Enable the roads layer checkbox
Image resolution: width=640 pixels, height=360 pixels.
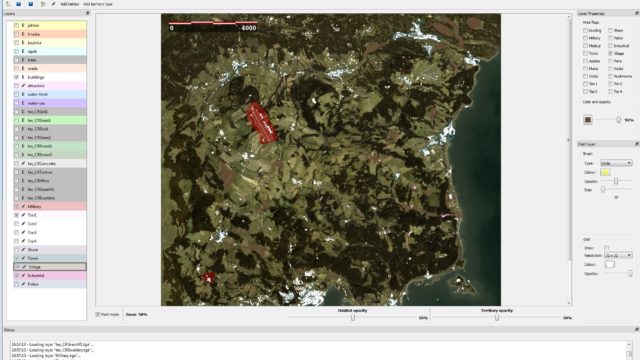(16, 69)
